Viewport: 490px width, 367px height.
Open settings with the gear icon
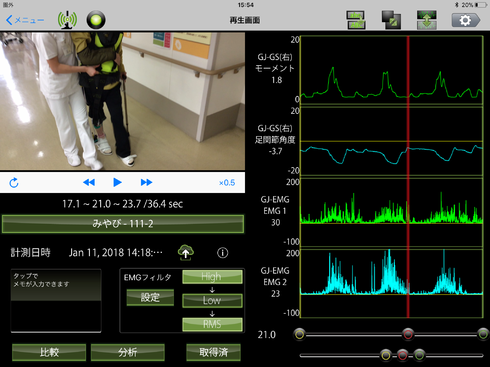click(466, 20)
